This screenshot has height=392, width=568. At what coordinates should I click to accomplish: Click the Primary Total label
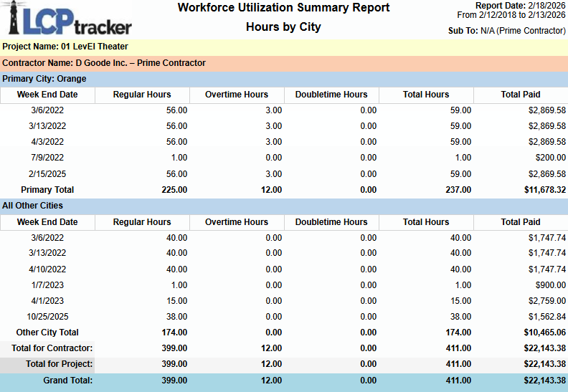coord(47,190)
